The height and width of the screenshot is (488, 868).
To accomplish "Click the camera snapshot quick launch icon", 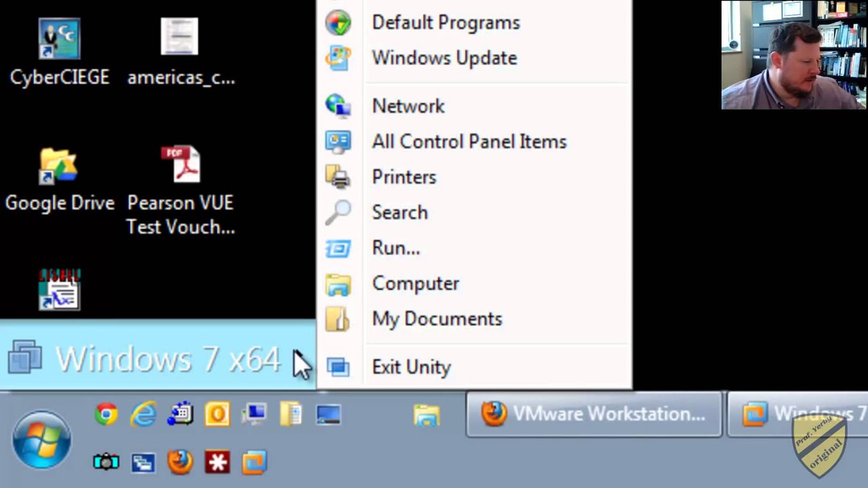I will (106, 462).
